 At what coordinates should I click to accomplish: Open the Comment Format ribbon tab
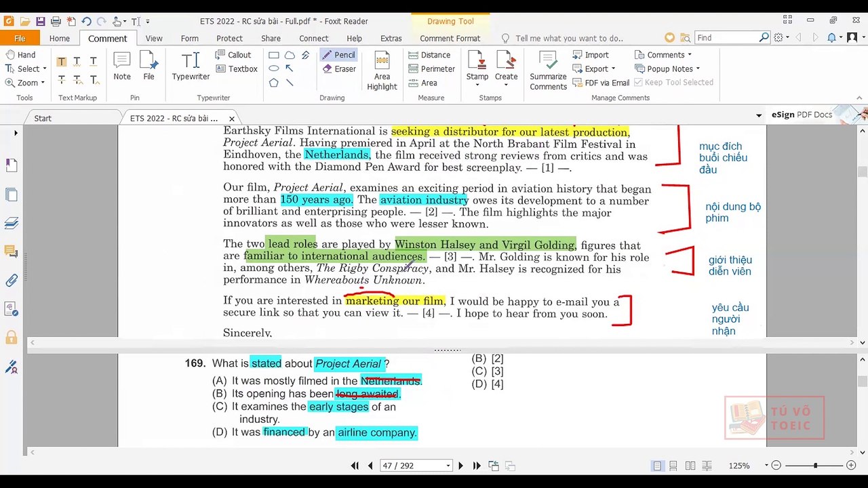point(450,39)
